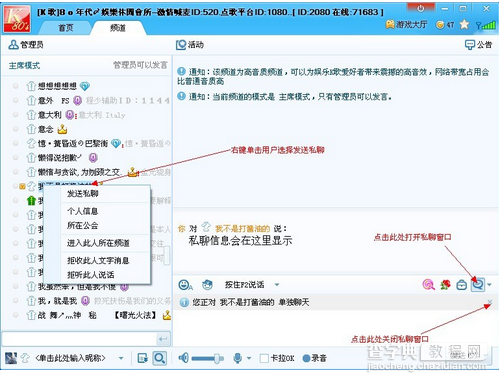Open 游戏大厅 game hall

tap(406, 24)
